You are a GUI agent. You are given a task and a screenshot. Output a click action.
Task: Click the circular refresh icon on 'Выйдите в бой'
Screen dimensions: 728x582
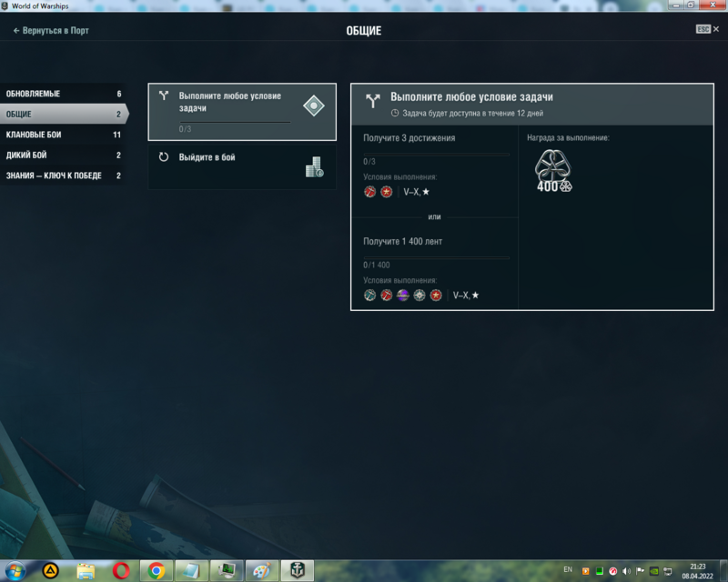[x=164, y=157]
